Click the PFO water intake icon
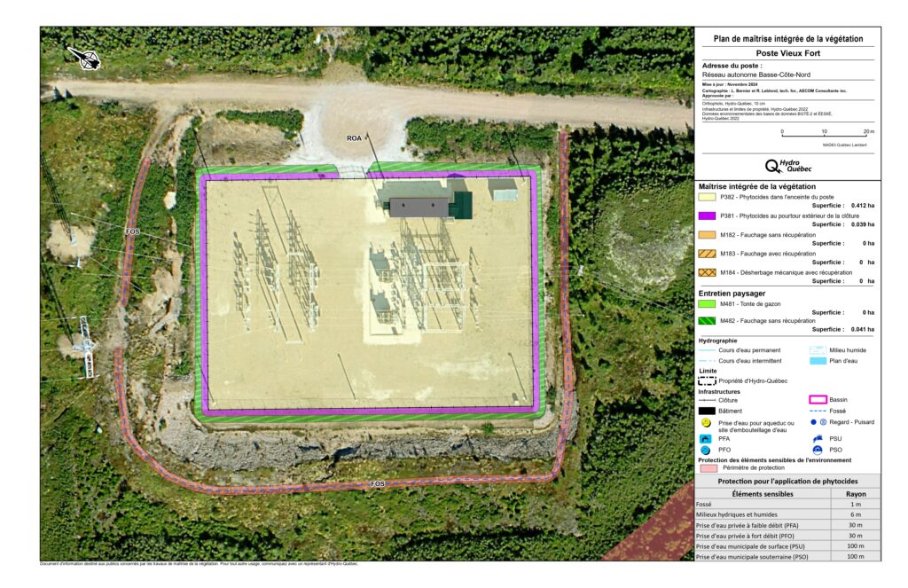The image size is (908, 588). (x=706, y=451)
